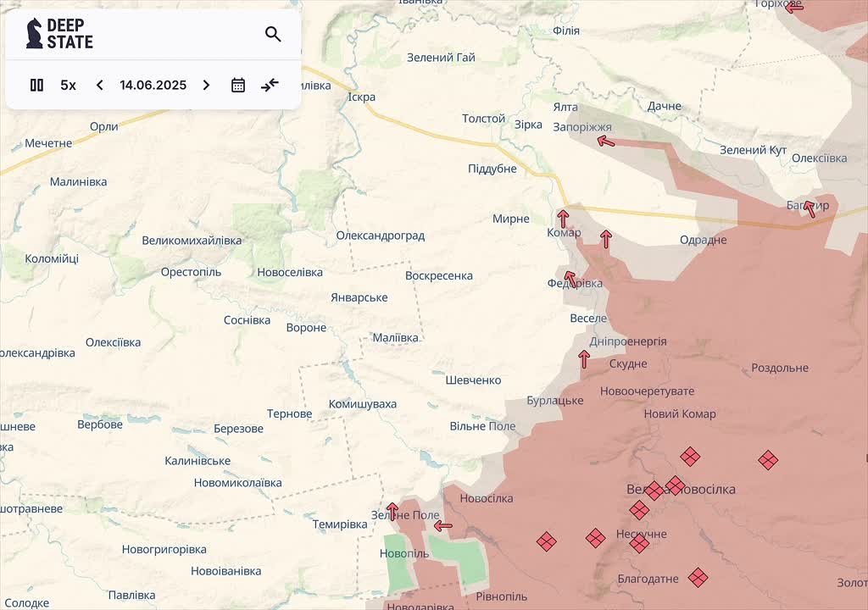Click the Новогригорівка label
Image resolution: width=868 pixels, height=610 pixels.
pos(164,549)
